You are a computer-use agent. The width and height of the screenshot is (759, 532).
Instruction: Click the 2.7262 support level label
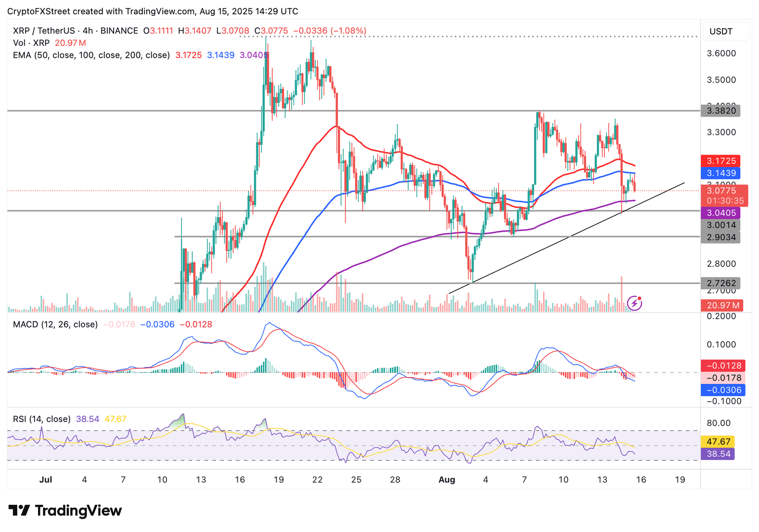(x=721, y=283)
